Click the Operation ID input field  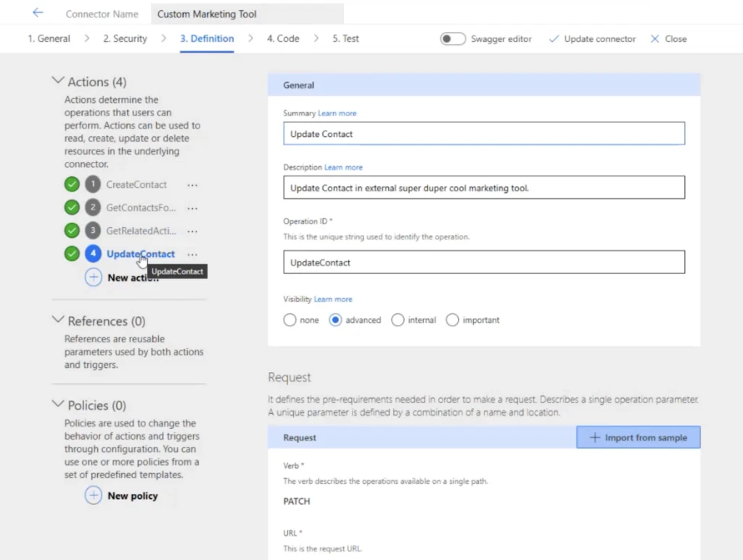[x=483, y=263]
